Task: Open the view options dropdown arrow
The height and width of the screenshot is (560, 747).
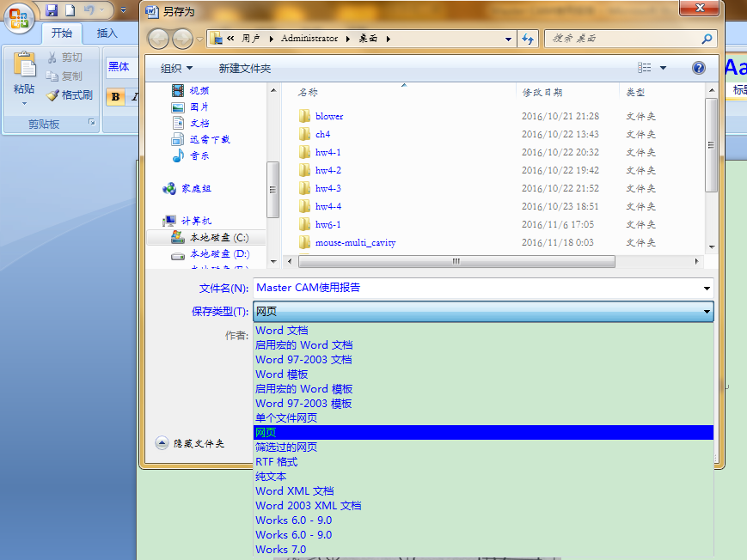Action: click(663, 68)
